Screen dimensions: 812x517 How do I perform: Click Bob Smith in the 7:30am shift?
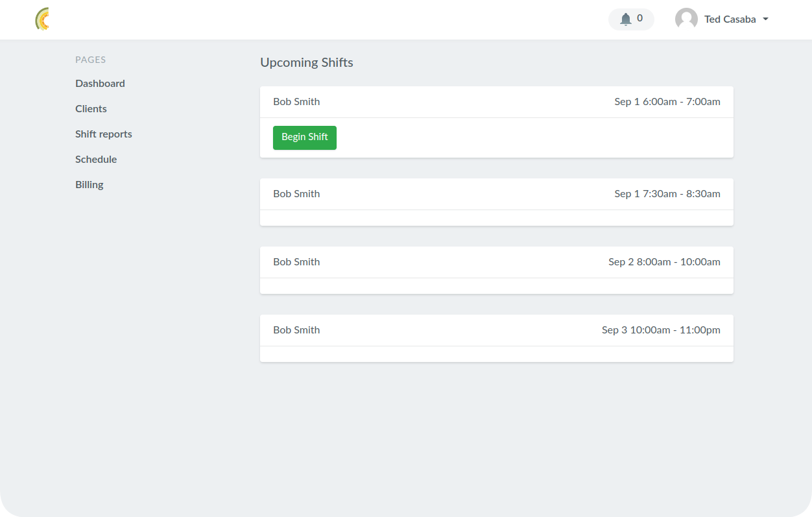click(x=296, y=194)
